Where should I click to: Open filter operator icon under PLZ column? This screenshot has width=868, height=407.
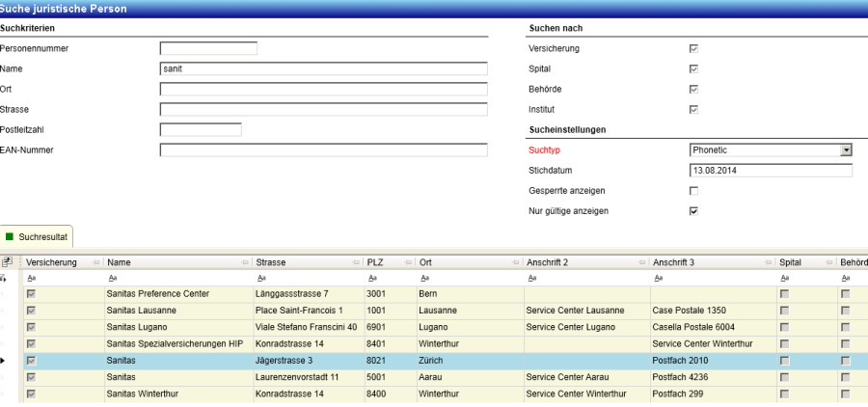click(x=372, y=278)
